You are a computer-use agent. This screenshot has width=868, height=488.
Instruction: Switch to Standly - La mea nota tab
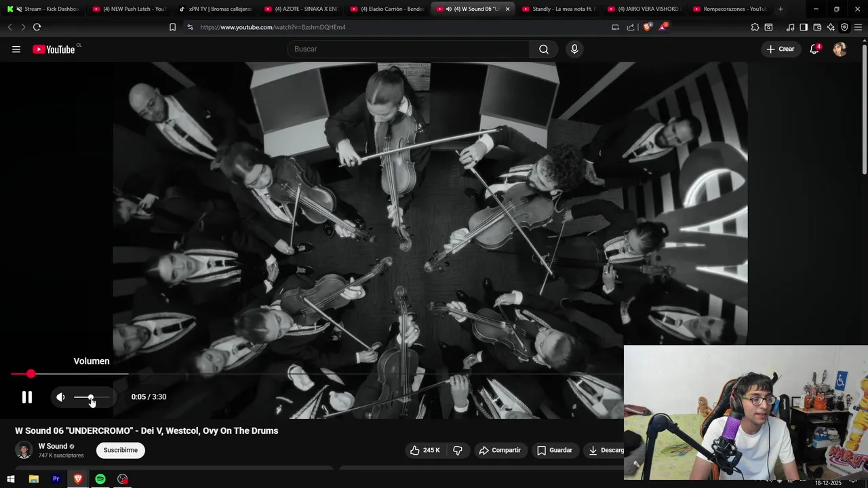tap(558, 9)
